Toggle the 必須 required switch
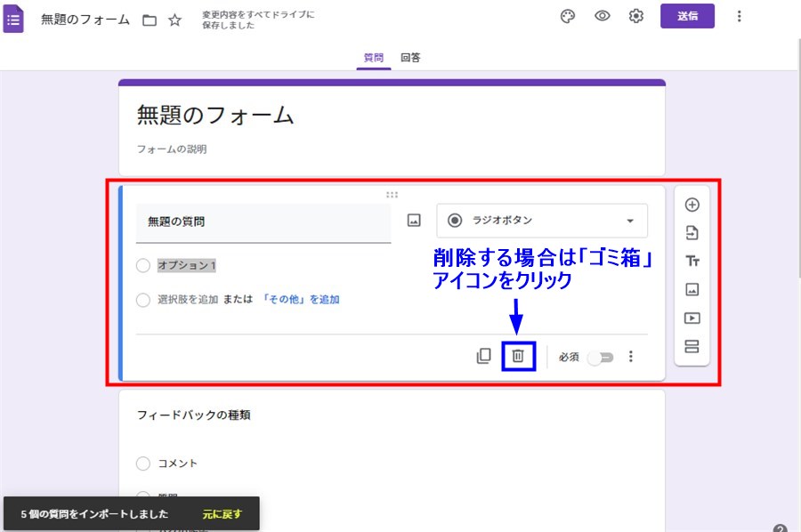Screen dimensions: 801x532 (601, 357)
